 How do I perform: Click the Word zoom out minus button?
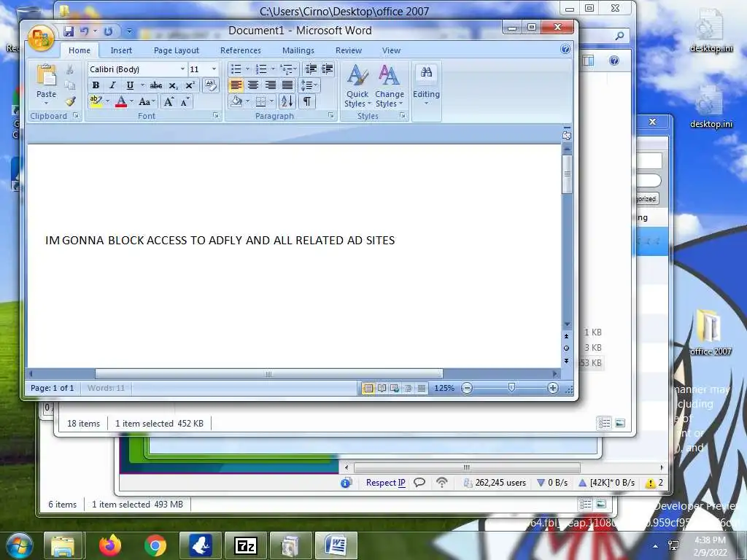(468, 388)
